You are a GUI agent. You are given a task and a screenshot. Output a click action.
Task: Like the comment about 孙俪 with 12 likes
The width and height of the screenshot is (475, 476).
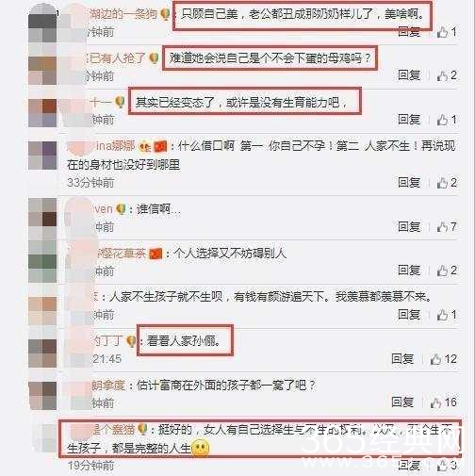pos(444,359)
